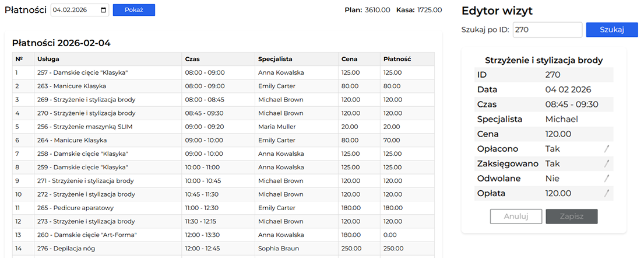This screenshot has width=644, height=258.
Task: Focus the Szukaj po ID input field
Action: tap(547, 30)
